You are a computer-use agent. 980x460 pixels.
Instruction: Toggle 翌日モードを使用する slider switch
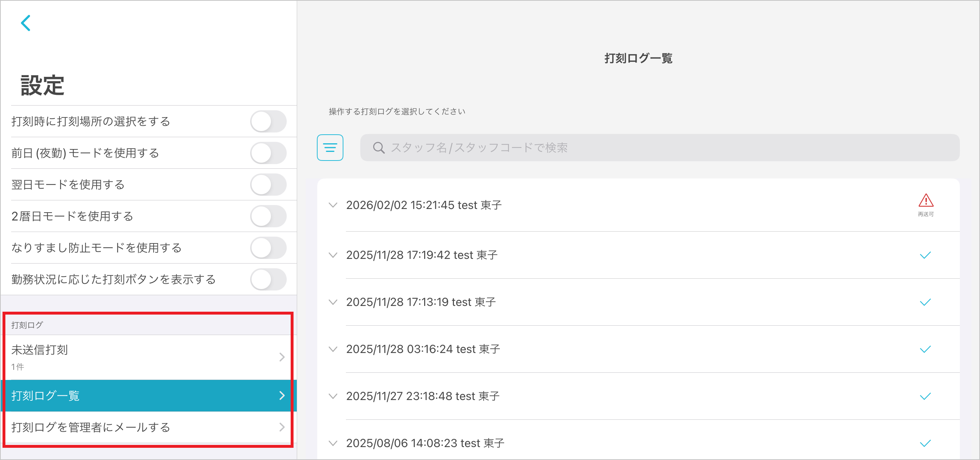pos(268,185)
